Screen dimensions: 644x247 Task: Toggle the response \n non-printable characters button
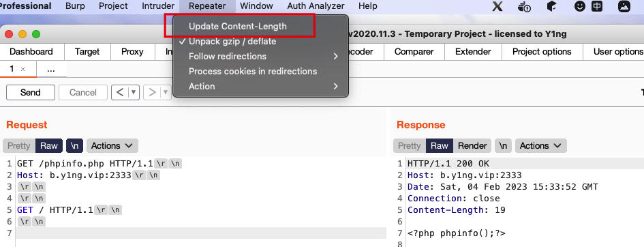[x=503, y=145]
